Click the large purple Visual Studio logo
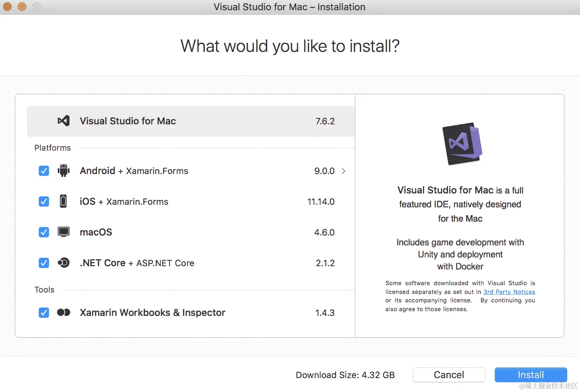 (x=462, y=144)
